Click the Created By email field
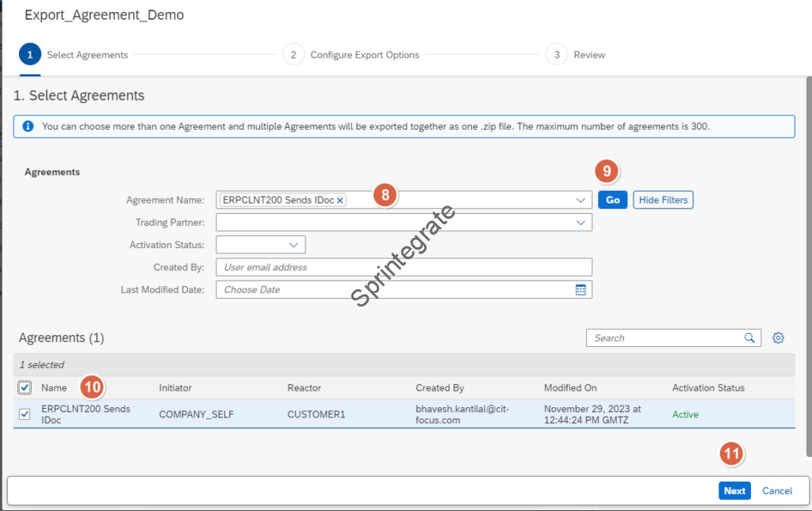Viewport: 812px width, 511px height. (404, 268)
